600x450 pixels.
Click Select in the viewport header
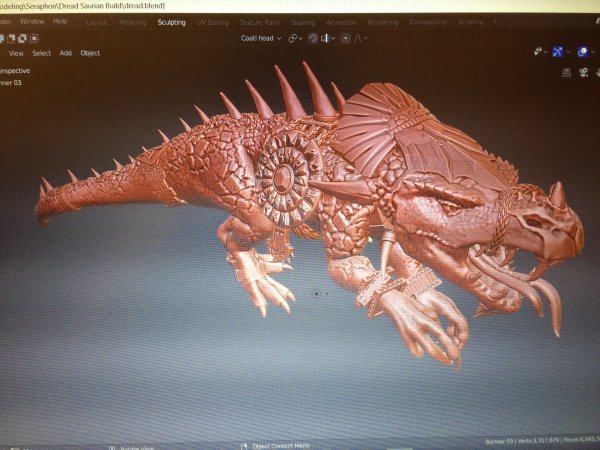point(41,53)
